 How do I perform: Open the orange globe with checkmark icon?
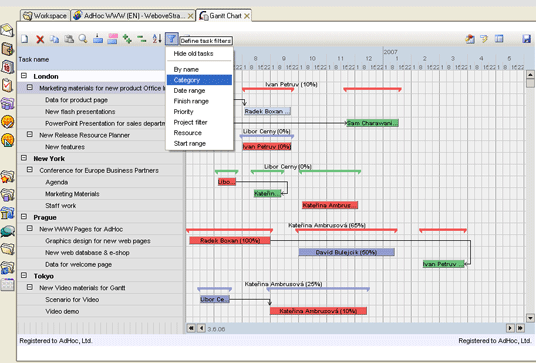[x=8, y=121]
